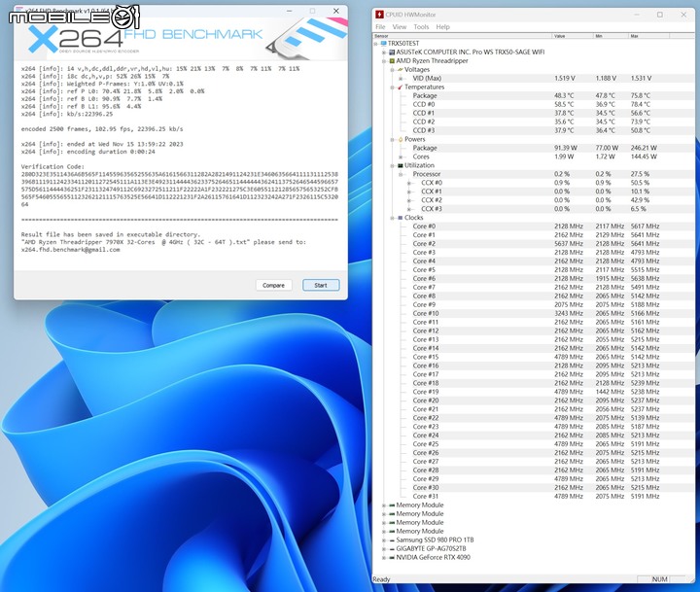Click the encoded 2500 frames result line
This screenshot has width=700, height=592.
click(102, 129)
